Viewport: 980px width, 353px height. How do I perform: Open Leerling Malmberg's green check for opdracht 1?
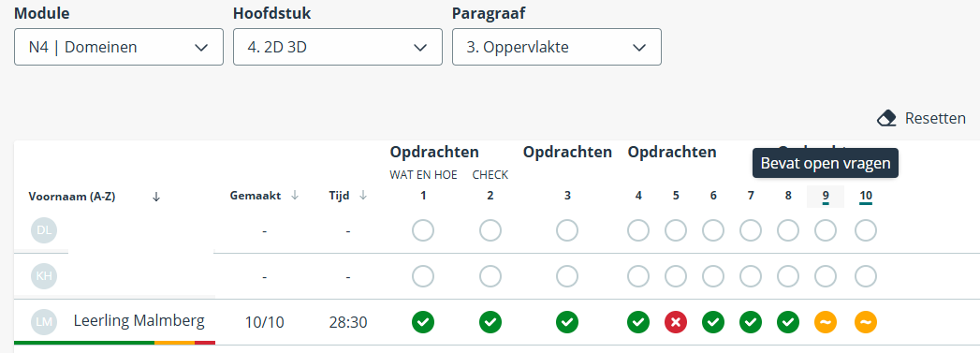423,322
